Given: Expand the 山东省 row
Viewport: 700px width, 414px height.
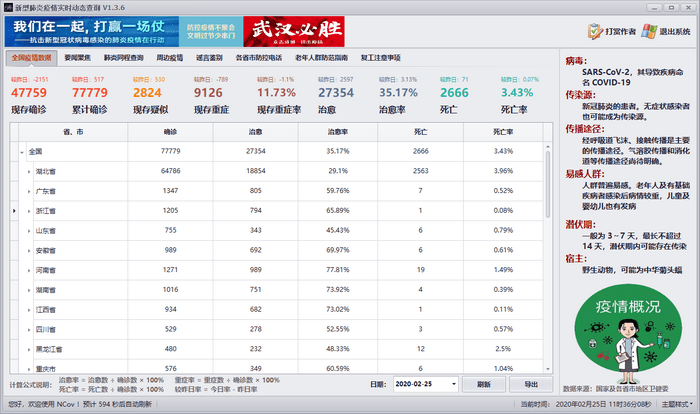Looking at the screenshot, I should [x=29, y=231].
